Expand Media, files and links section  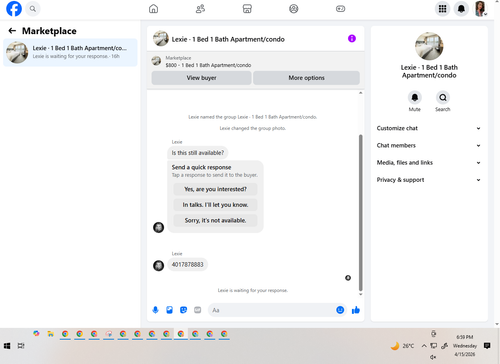click(429, 163)
